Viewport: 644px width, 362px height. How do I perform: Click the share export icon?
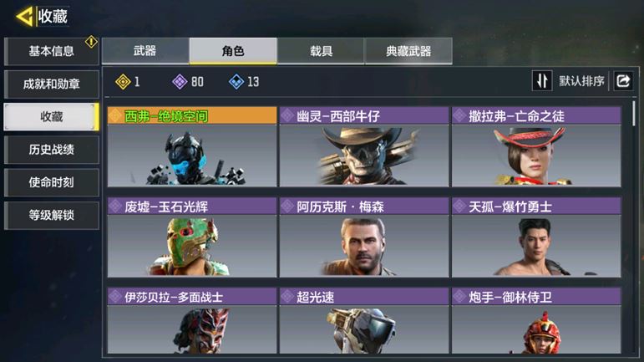(x=623, y=80)
